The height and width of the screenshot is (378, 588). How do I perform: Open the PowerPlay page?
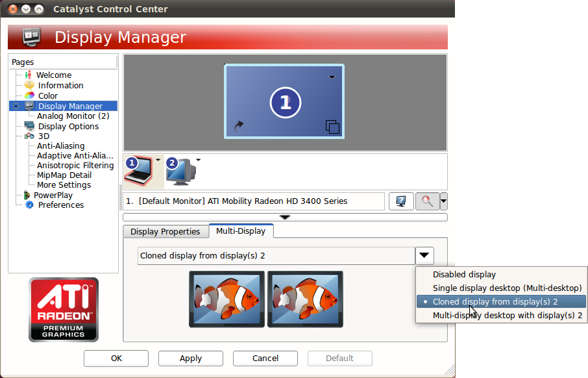click(53, 195)
